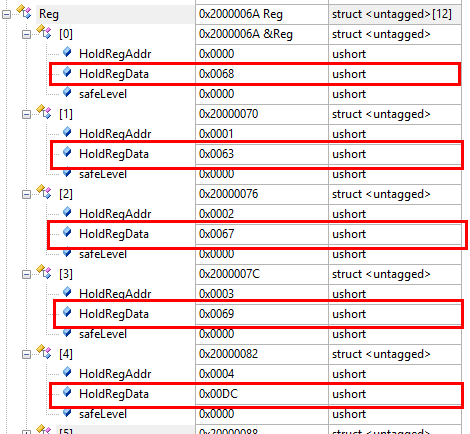
Task: Click value 0x2000006A &Reg
Action: point(246,34)
